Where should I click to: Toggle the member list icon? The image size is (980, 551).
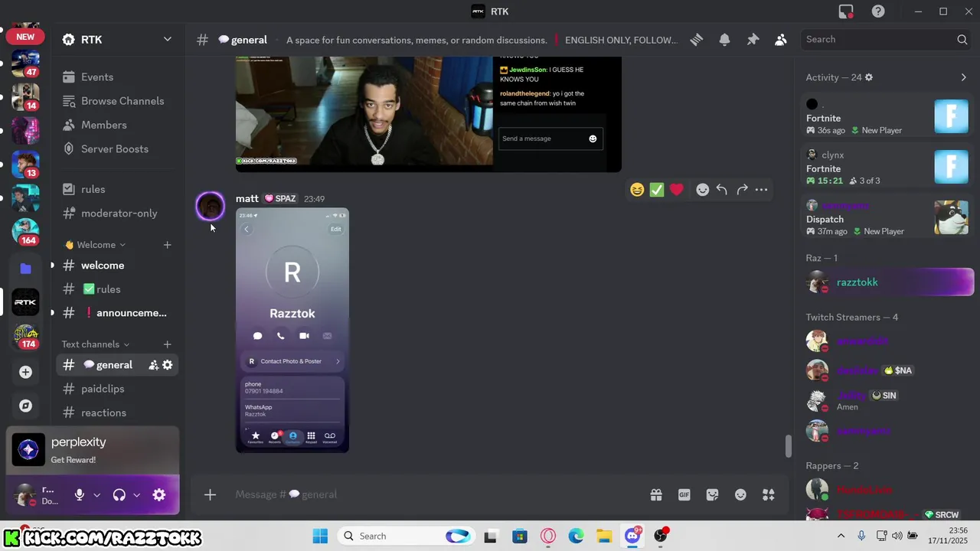(x=780, y=40)
